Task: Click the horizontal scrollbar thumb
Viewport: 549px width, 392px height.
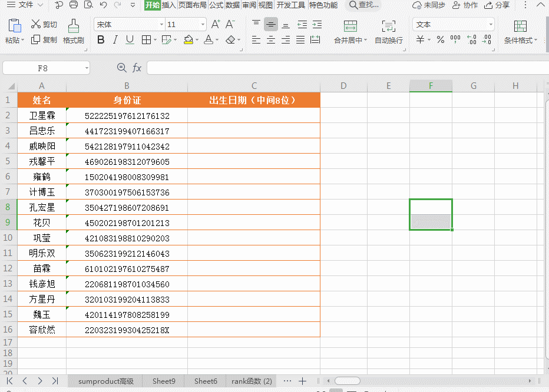Action: pos(348,381)
